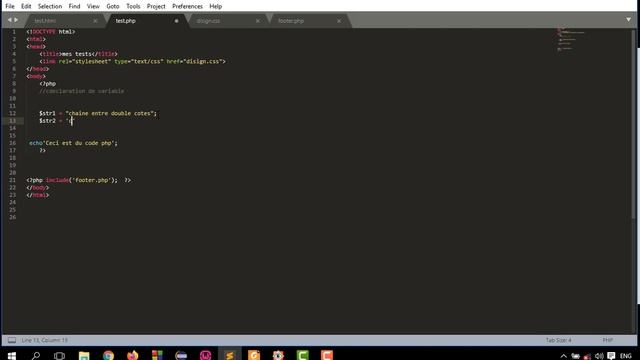Open Firefox from taskbar
Screen dimensions: 640x360
pos(133,356)
